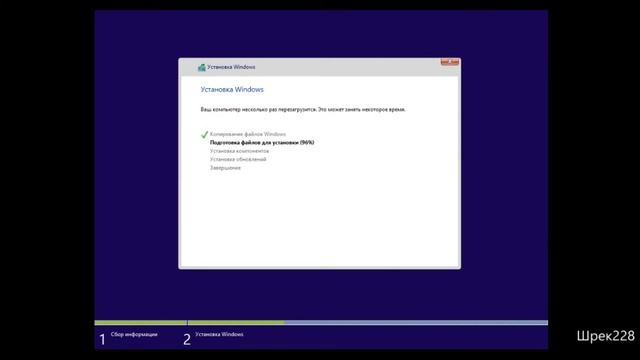Click the stage number 1 at bottom

[102, 339]
